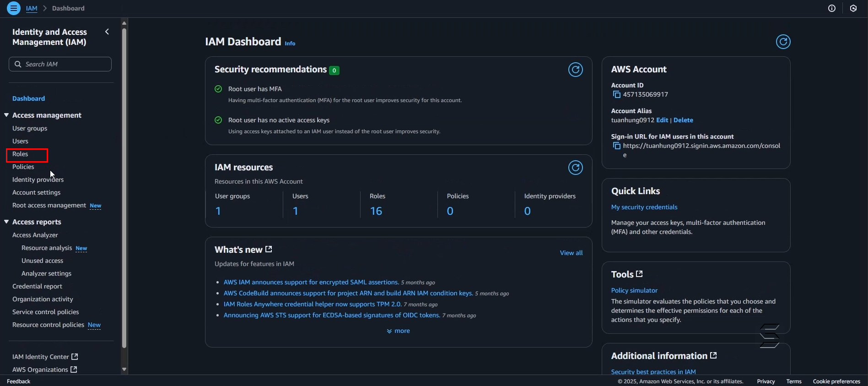Screen dimensions: 868x386
Task: Open AWS CodeBuild condition keys announcement
Action: tap(348, 293)
